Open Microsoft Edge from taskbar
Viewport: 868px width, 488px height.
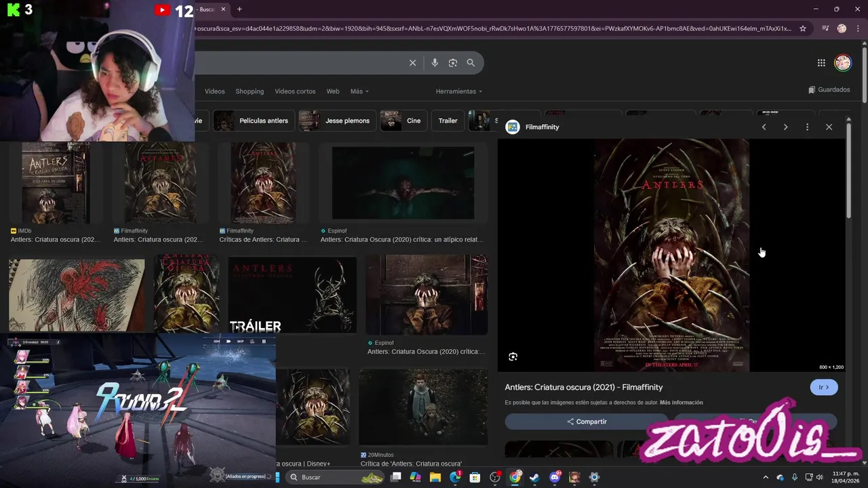455,477
